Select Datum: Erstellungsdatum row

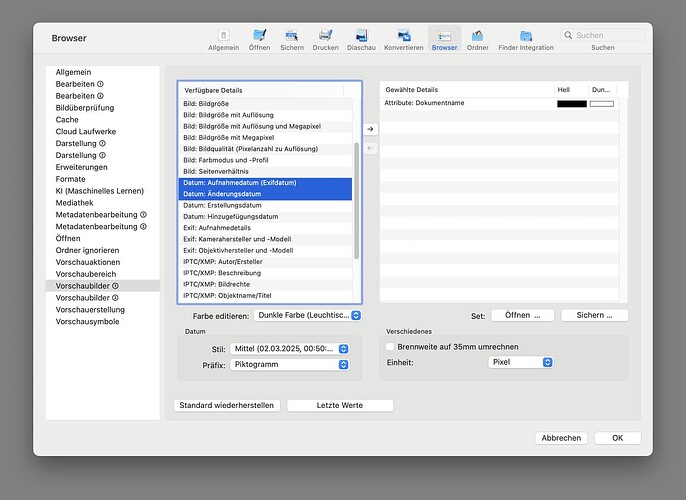265,205
